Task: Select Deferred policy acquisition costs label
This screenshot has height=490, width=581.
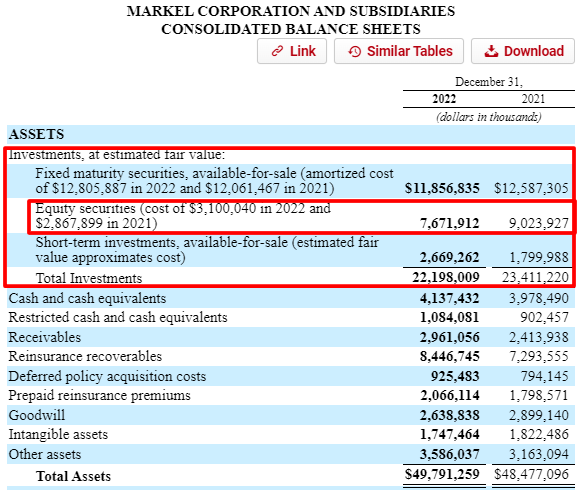Action: point(107,377)
